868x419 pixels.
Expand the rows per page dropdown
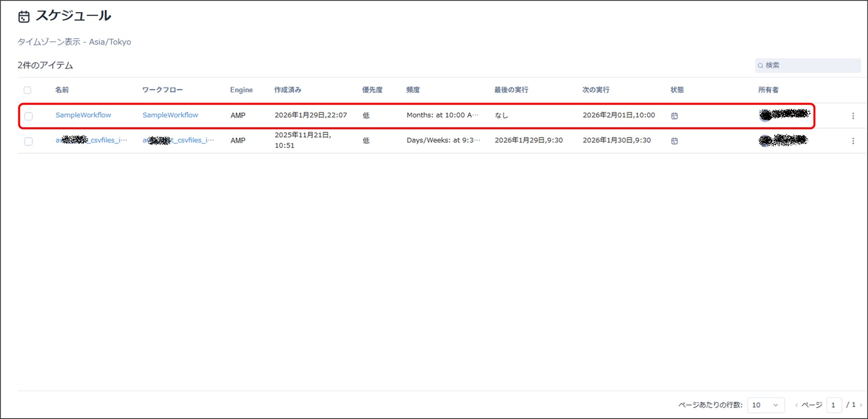click(x=765, y=405)
